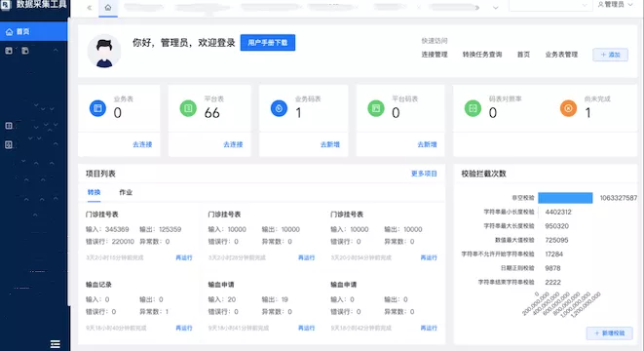Open the tab list dropdown chevron

click(x=496, y=8)
